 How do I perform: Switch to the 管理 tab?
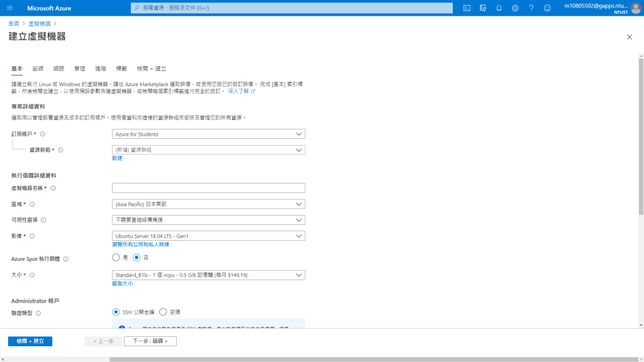click(x=80, y=69)
